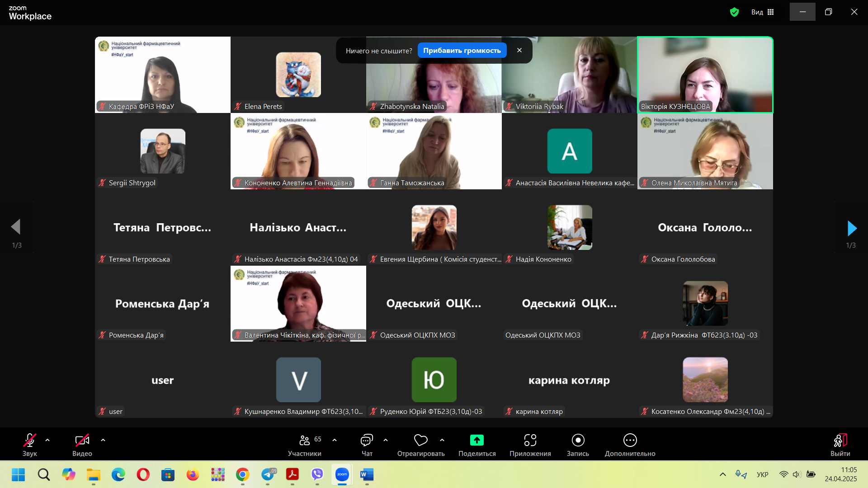Viewport: 868px width, 488px height.
Task: Open Дополнительно more options
Action: 630,445
